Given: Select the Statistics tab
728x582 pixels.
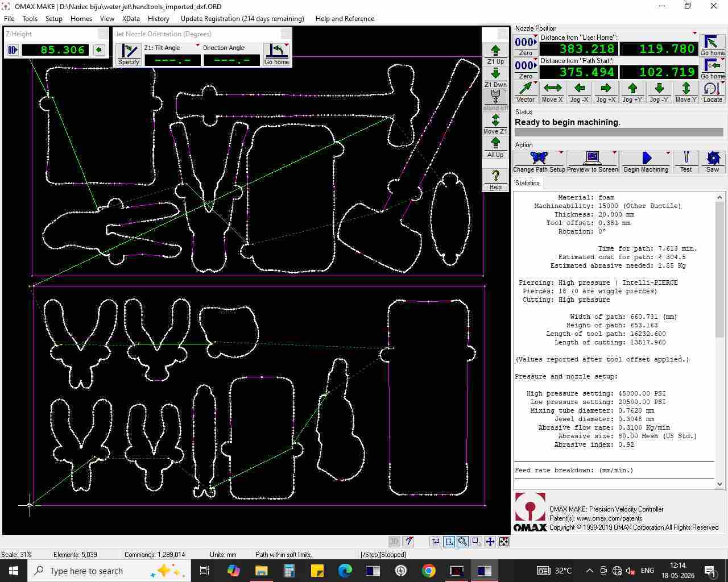Looking at the screenshot, I should point(527,183).
